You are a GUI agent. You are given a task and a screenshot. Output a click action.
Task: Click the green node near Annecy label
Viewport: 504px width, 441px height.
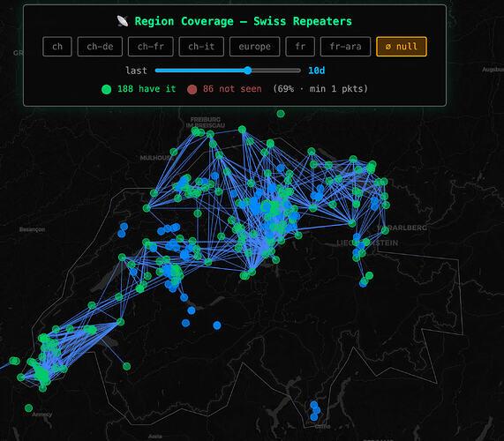tap(28, 408)
